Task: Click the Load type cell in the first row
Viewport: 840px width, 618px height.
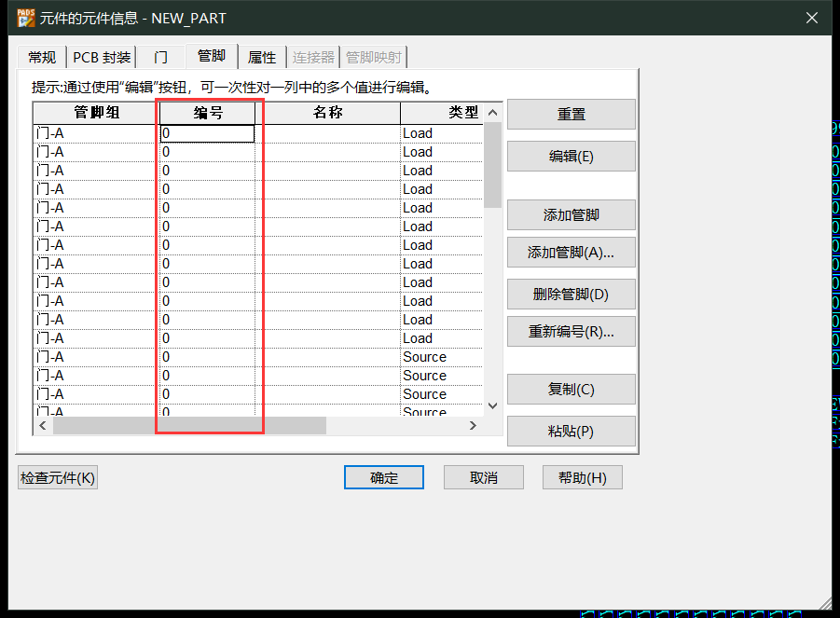Action: click(x=442, y=133)
